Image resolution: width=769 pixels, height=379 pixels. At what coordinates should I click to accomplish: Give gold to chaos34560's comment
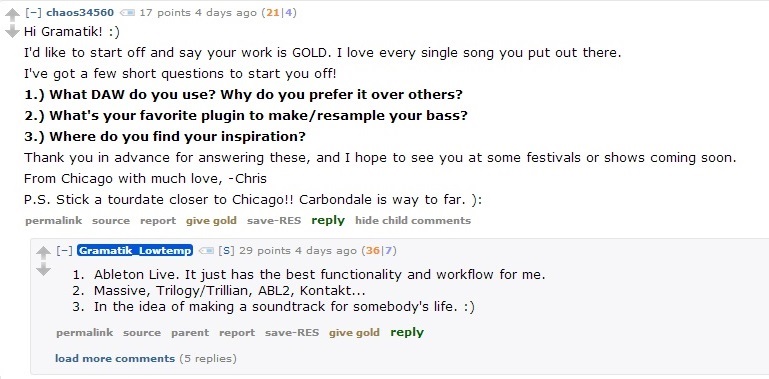(x=211, y=221)
